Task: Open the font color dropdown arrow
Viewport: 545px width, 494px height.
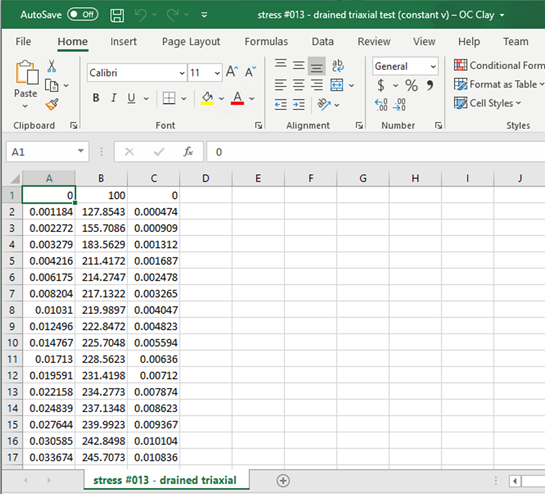Action: point(252,99)
